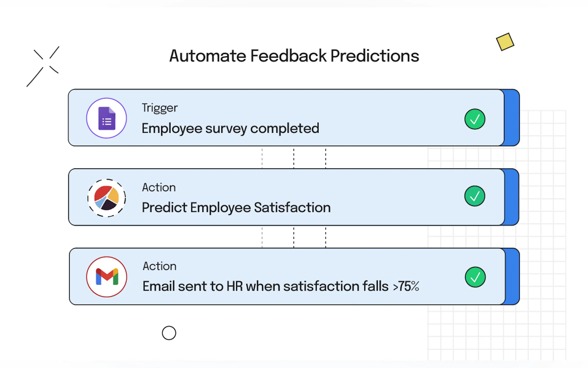Select the blue edge of Trigger card

tap(512, 118)
